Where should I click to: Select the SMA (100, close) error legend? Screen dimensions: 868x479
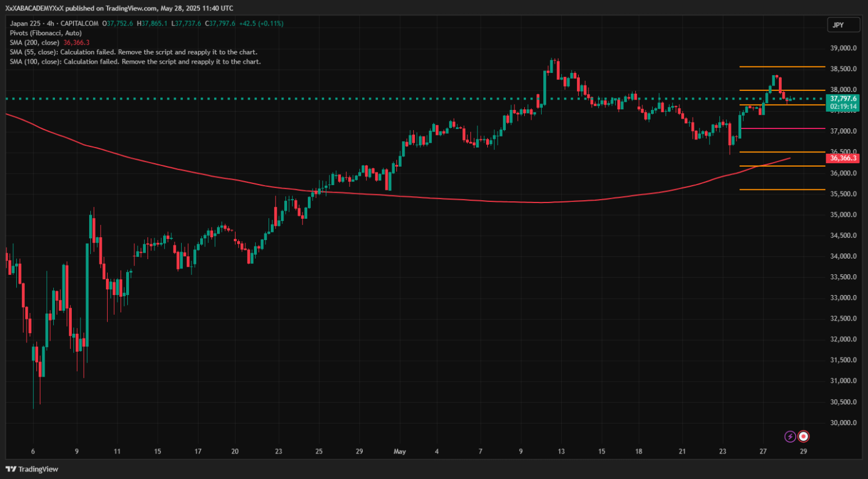pos(135,61)
